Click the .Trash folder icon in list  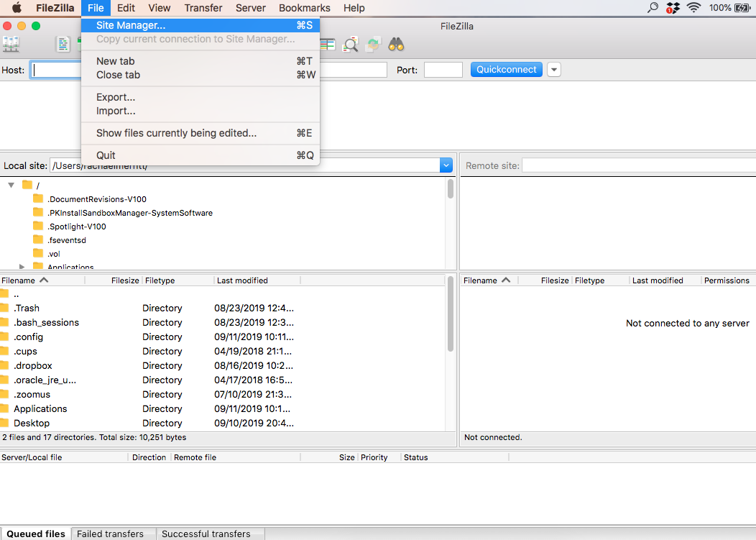click(x=4, y=308)
